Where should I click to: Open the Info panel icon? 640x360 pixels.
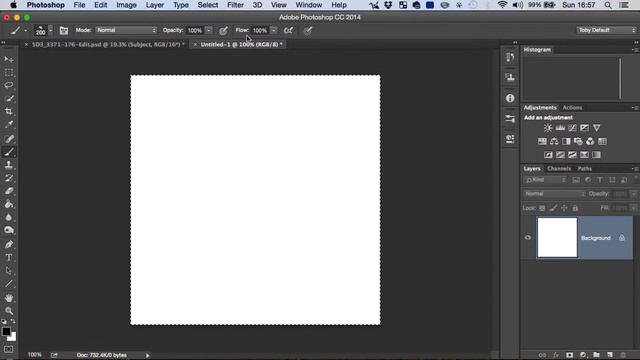tap(510, 98)
